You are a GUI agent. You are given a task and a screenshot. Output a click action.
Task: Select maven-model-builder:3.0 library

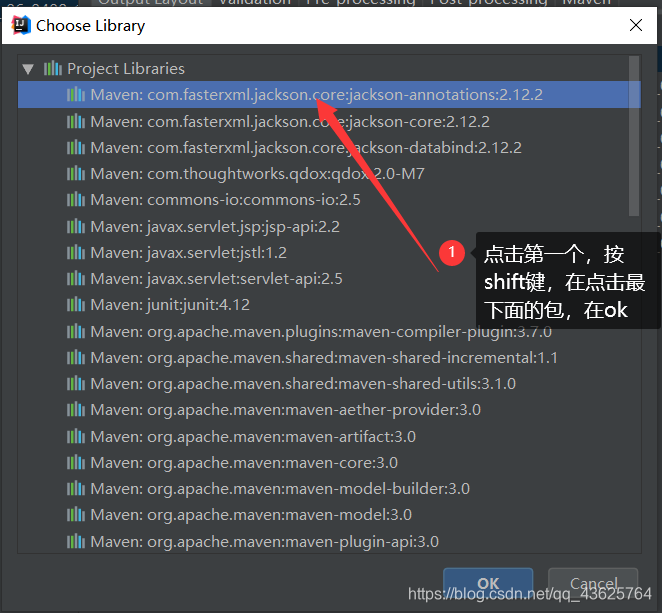(280, 489)
